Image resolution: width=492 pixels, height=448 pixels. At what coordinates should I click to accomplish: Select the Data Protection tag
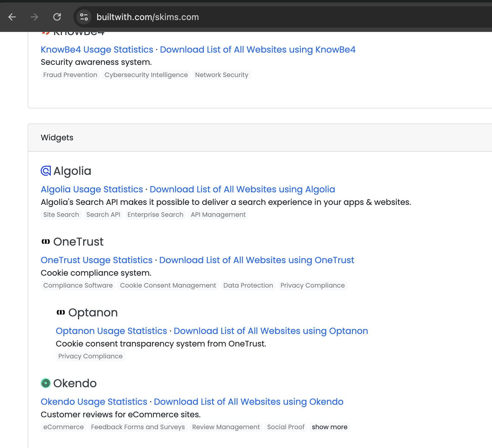[x=248, y=285]
